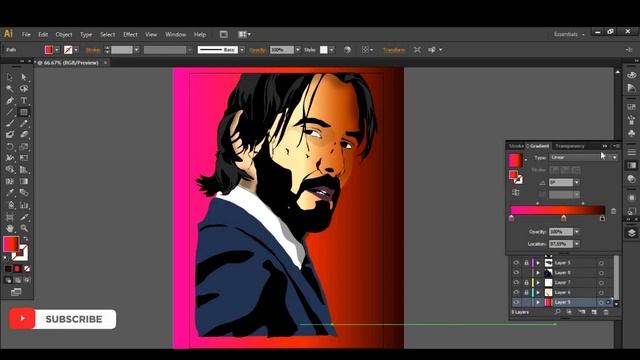This screenshot has height=360, width=640.
Task: Select the Symbol Sprayer tool
Action: pos(10,205)
